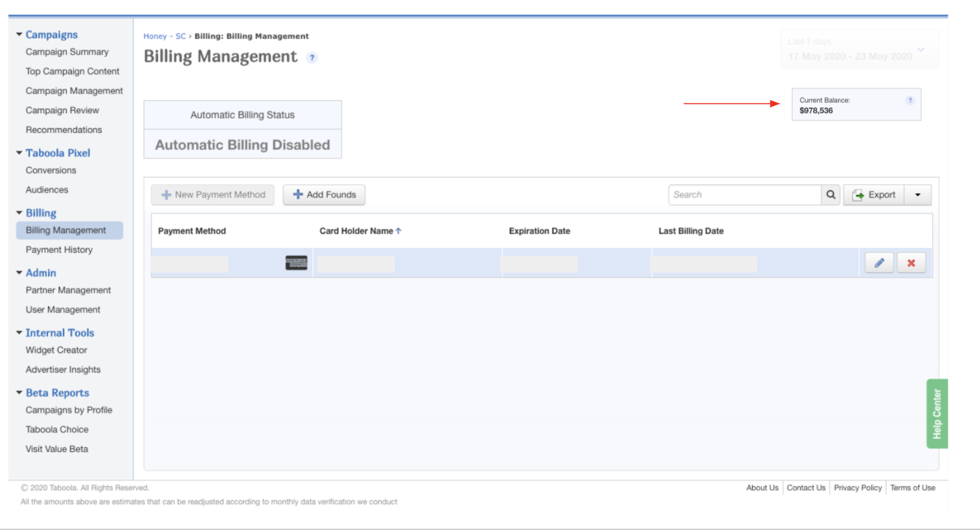The height and width of the screenshot is (530, 980).
Task: Open Campaign Summary in sidebar
Action: coord(67,52)
